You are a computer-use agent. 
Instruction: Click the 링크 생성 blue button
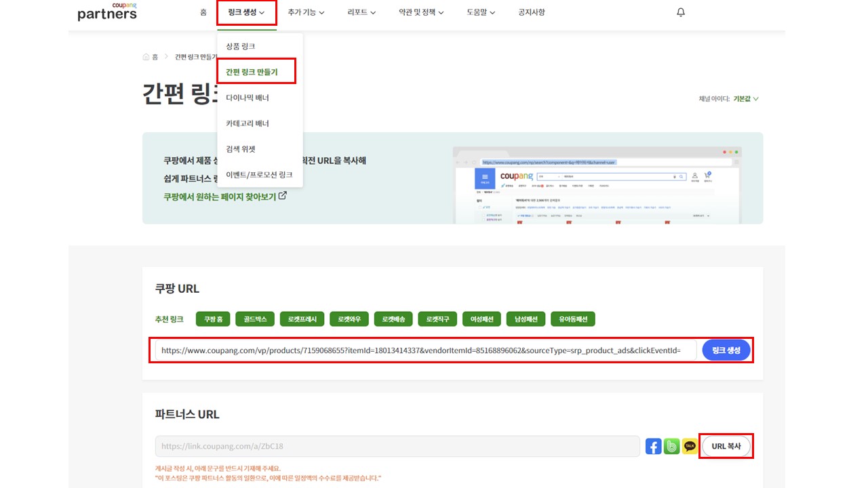pyautogui.click(x=726, y=350)
